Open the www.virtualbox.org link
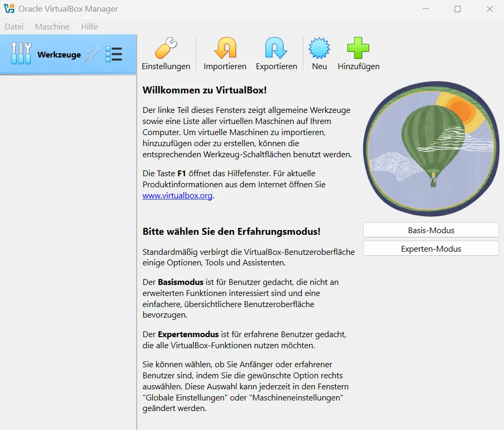504x430 pixels. (x=177, y=195)
